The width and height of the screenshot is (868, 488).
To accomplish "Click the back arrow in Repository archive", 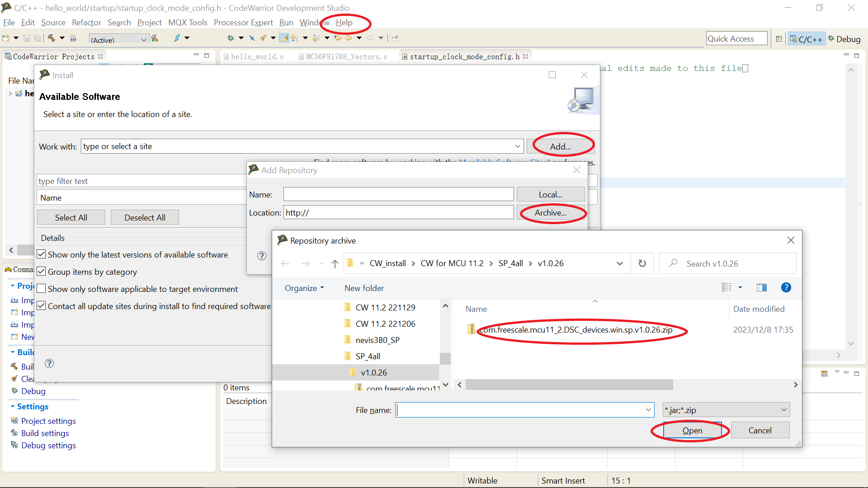I will 285,263.
